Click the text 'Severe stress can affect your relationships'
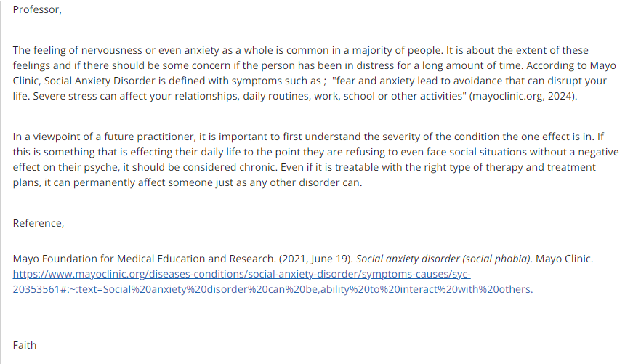Screen dimensions: 633x364 pyautogui.click(x=136, y=96)
